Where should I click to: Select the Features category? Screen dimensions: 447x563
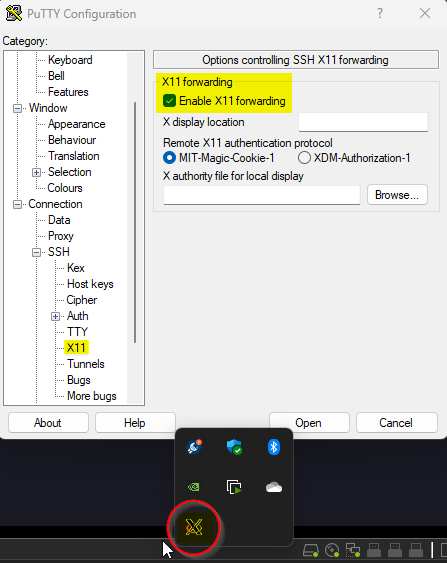click(68, 92)
